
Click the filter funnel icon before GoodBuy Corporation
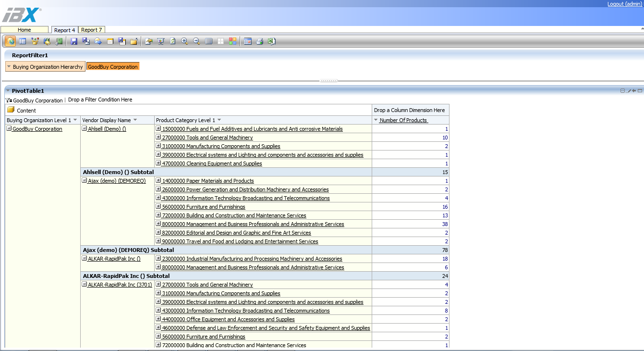click(9, 100)
